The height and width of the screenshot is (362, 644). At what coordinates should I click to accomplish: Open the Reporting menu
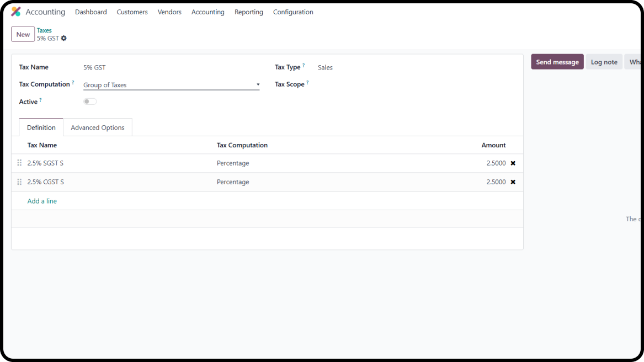pyautogui.click(x=248, y=12)
